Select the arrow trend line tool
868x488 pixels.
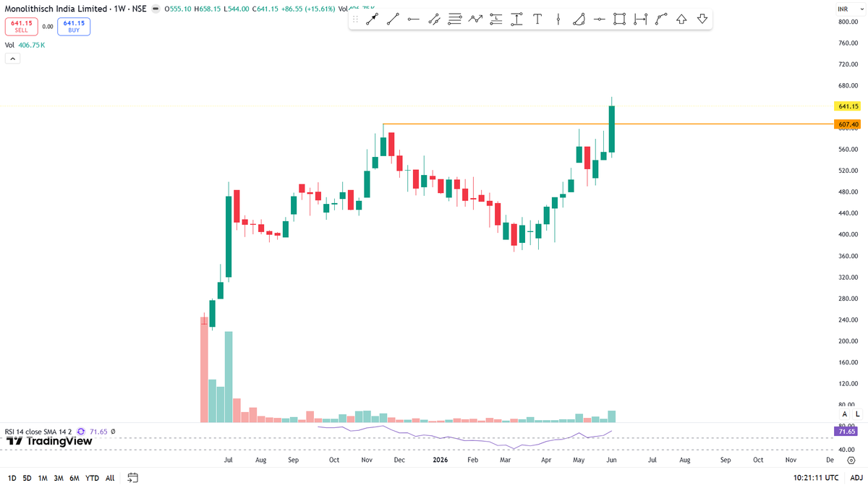372,20
